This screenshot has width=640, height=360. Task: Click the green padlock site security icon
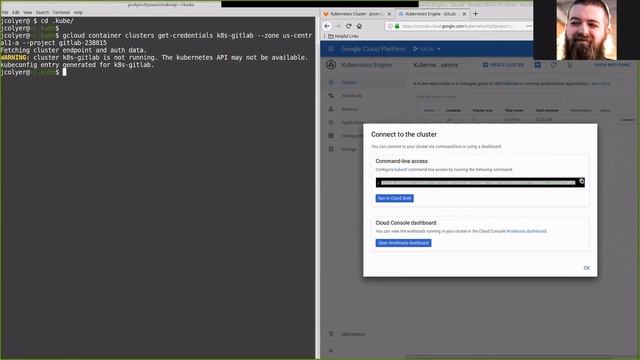397,26
